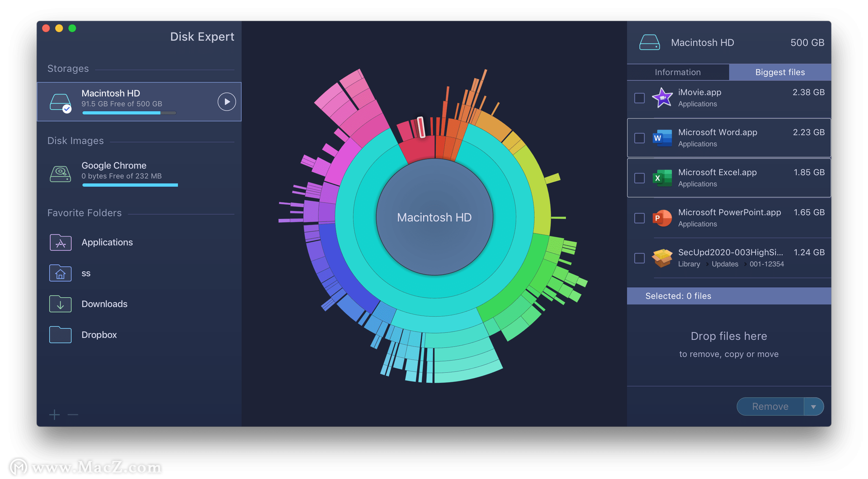Screen dimensions: 868x479
Task: Click the Macintosh HD usage progress bar
Action: 129,113
